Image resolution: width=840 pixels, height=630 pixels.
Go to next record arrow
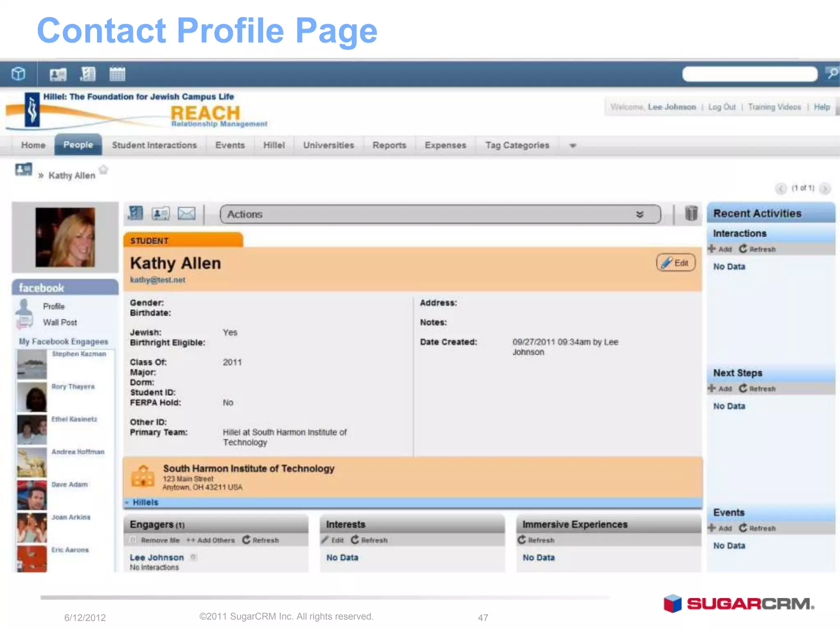pyautogui.click(x=825, y=188)
